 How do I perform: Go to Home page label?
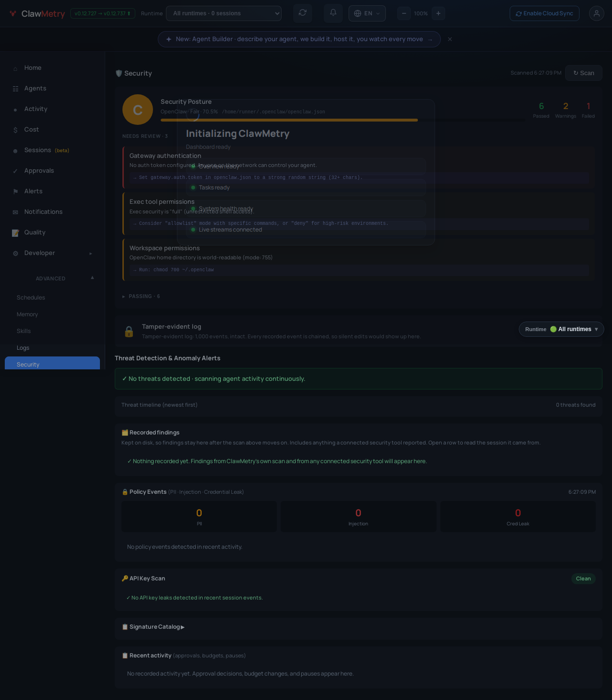click(x=33, y=68)
